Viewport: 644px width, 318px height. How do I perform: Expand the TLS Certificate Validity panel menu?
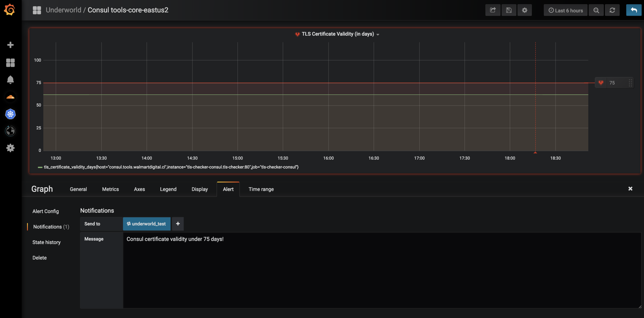pos(338,34)
